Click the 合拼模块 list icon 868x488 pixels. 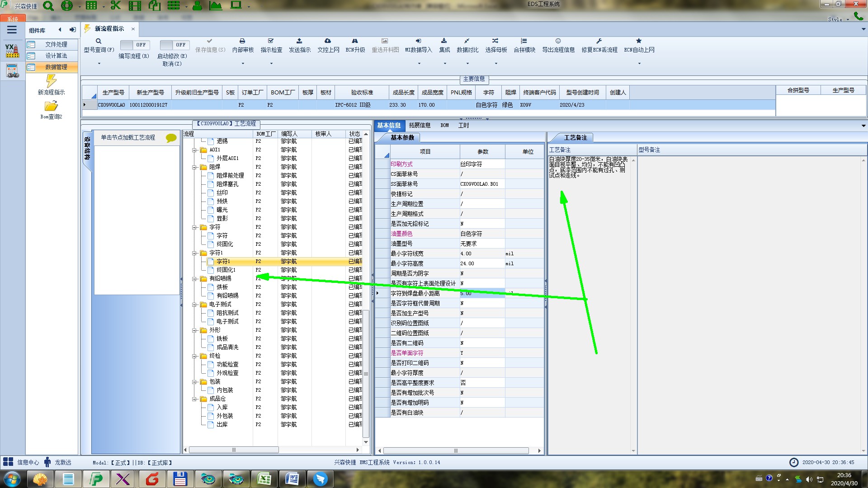524,41
